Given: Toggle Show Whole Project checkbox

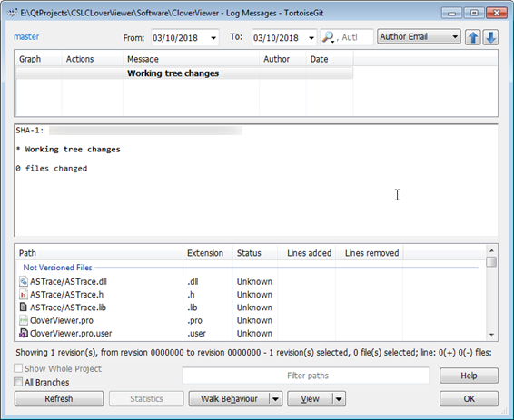Looking at the screenshot, I should point(18,368).
